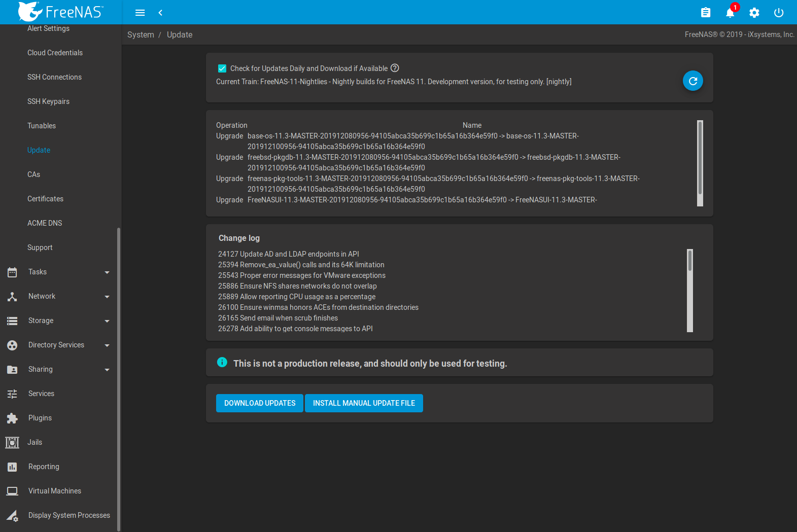Click changelog entry 25886 Ensure NFS shares
The height and width of the screenshot is (532, 797).
[x=297, y=286]
